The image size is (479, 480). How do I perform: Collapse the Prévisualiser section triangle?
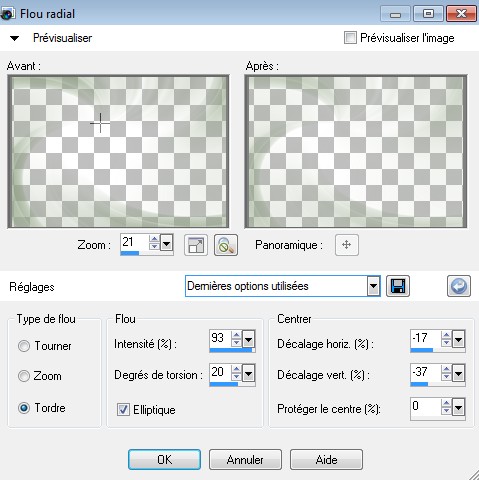point(14,38)
